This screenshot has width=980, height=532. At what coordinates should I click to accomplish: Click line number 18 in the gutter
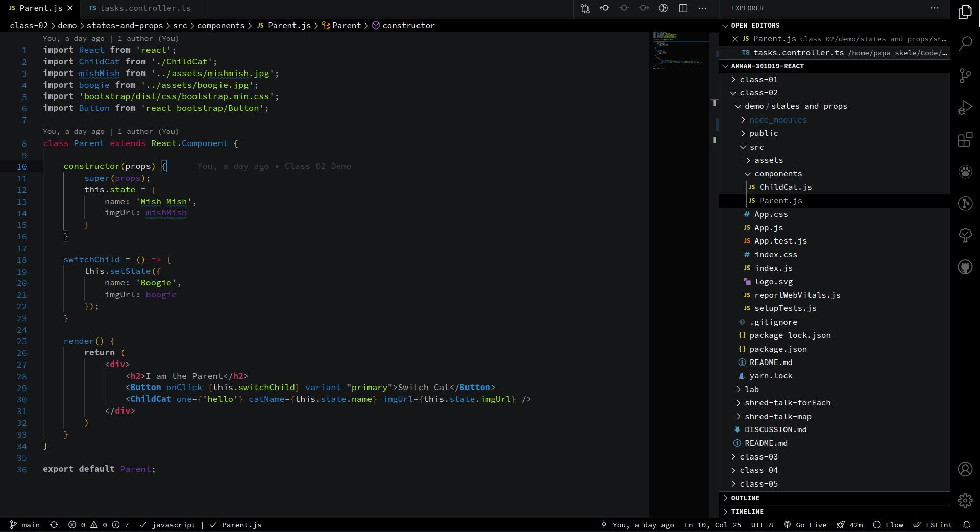pos(22,260)
